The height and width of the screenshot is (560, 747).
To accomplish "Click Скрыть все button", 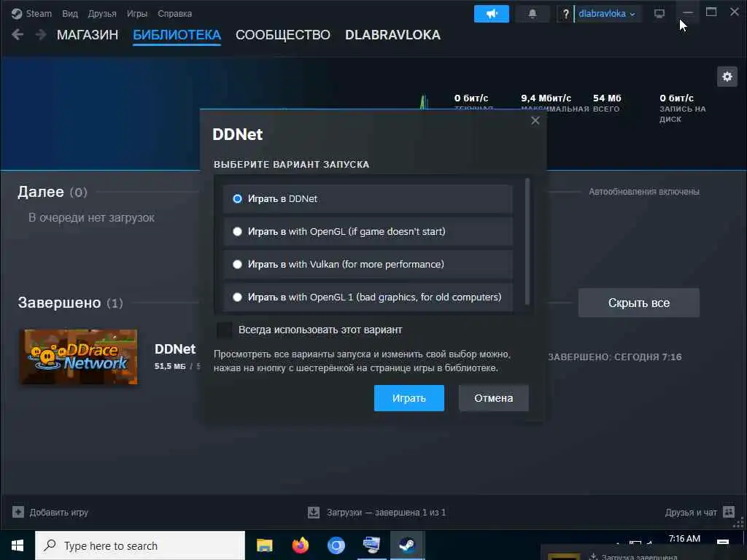I will tap(638, 303).
